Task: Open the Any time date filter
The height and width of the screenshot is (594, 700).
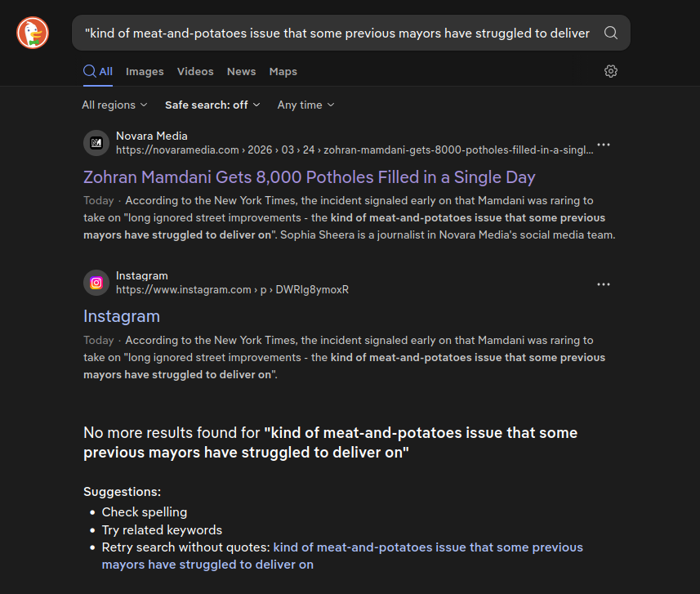Action: click(305, 105)
